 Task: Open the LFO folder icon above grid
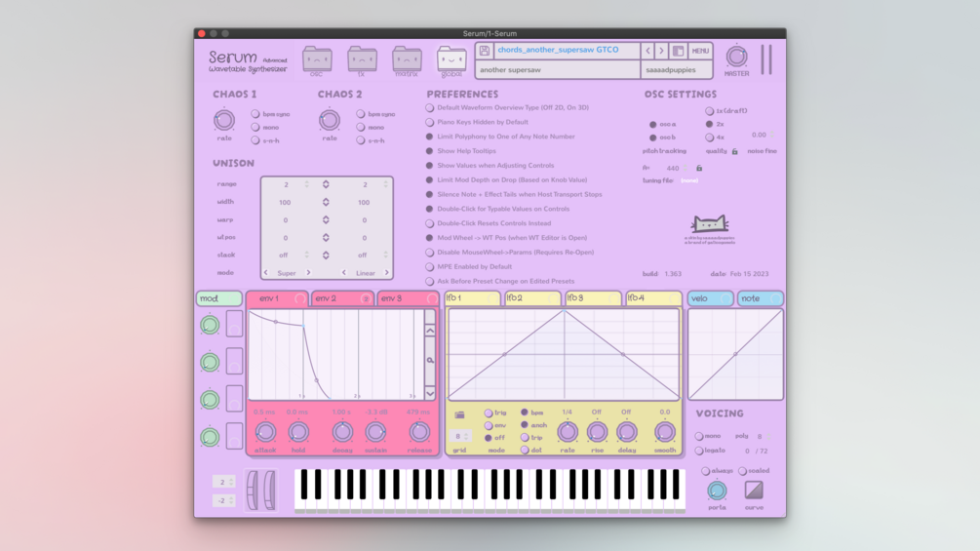(x=459, y=414)
